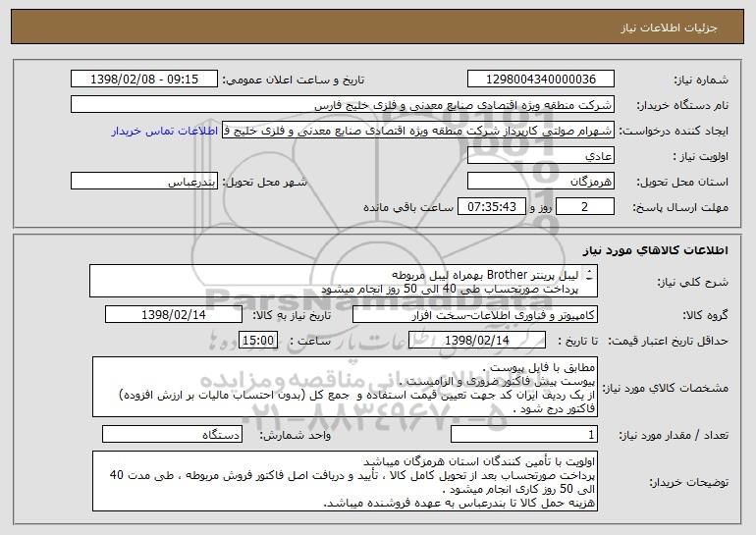Click label حداقل تاریخ اعتبار قیمت

point(669,341)
